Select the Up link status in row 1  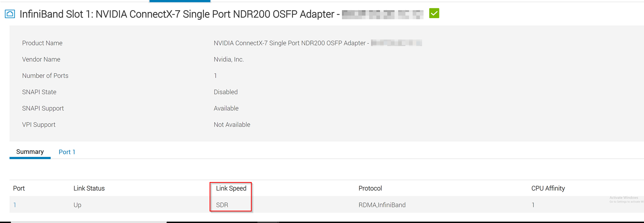pyautogui.click(x=77, y=205)
